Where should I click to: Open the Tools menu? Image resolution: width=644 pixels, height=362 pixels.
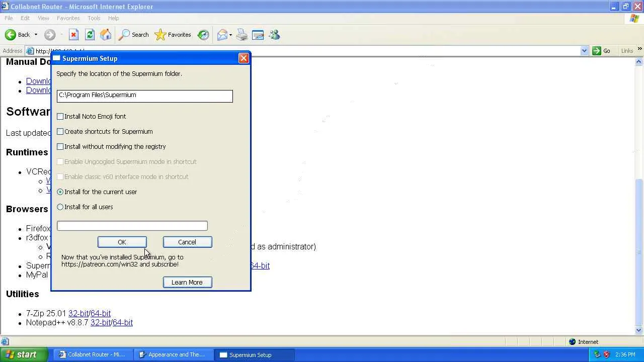[x=94, y=18]
